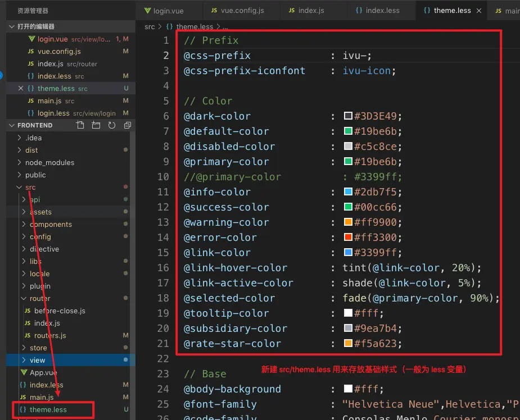Image resolution: width=520 pixels, height=420 pixels.
Task: Collapse all folders with the collapse icon
Action: pos(128,125)
